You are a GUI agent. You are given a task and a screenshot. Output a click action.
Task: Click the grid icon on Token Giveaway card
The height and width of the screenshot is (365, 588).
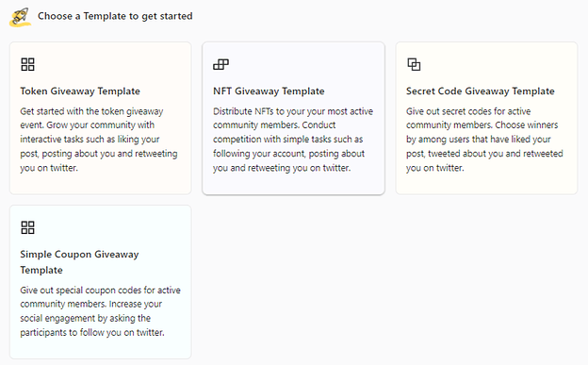coord(27,64)
